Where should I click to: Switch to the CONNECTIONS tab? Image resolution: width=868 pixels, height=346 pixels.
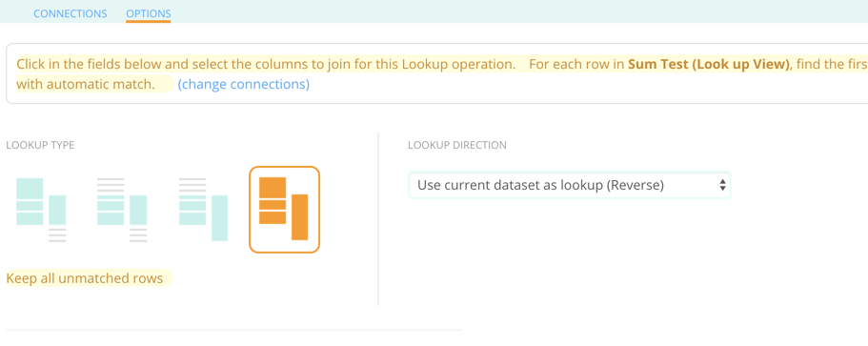(x=71, y=14)
